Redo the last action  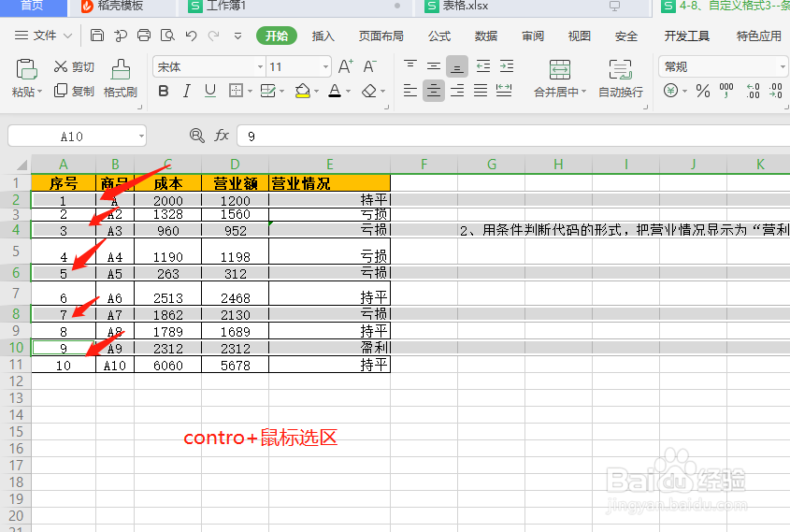pyautogui.click(x=213, y=36)
